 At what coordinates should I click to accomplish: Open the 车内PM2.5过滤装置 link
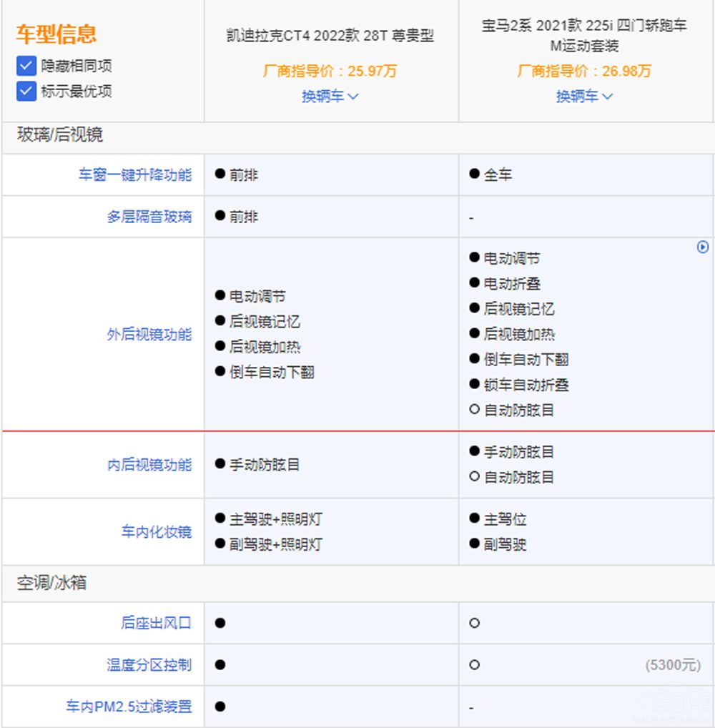tap(129, 707)
